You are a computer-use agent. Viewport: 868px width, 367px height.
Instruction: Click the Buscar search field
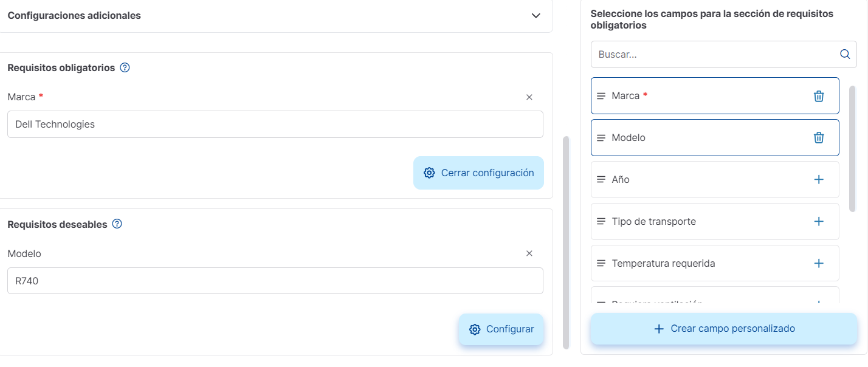[x=699, y=54]
